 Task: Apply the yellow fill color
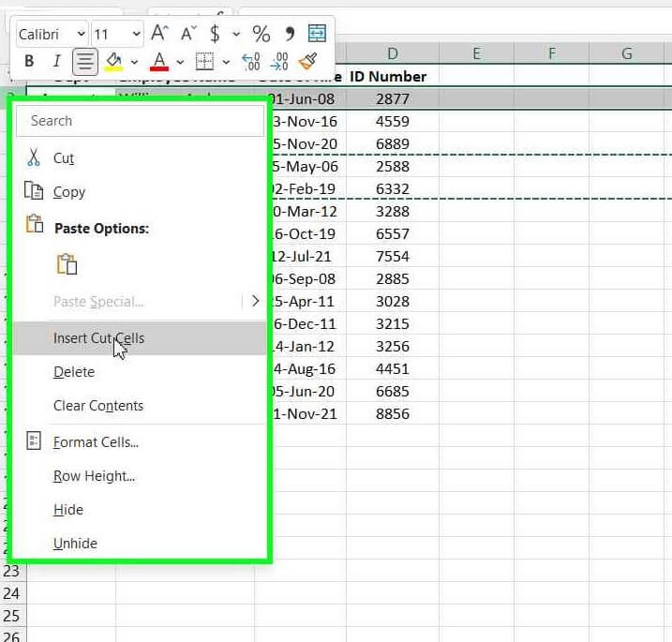pyautogui.click(x=113, y=62)
